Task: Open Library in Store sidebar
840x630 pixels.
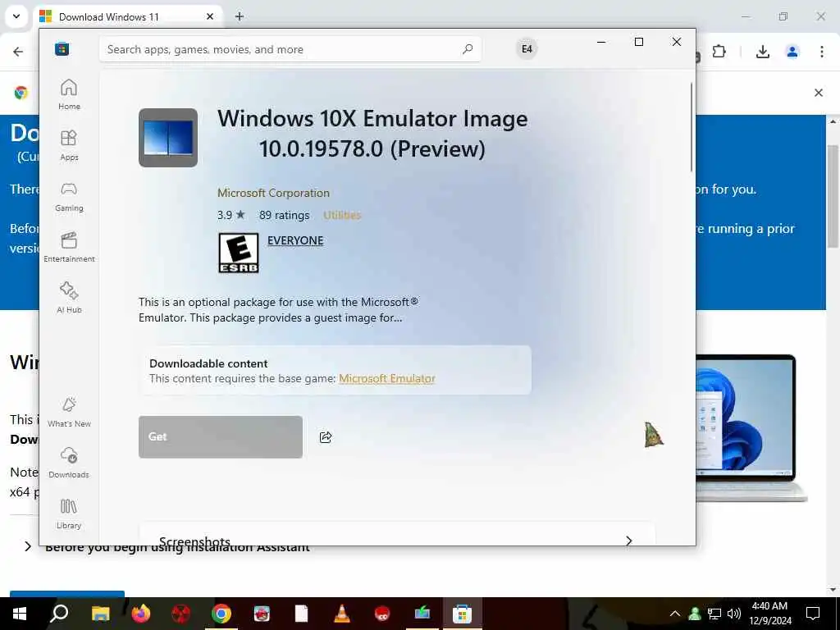Action: pyautogui.click(x=69, y=514)
